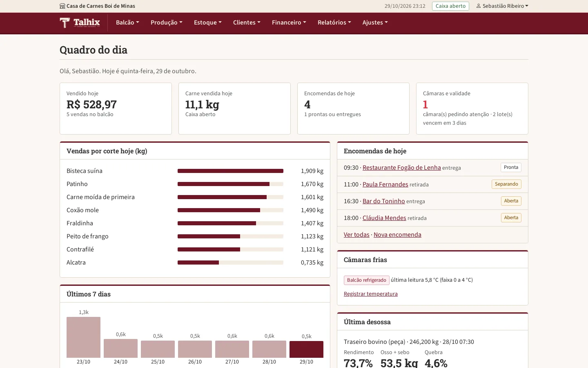
Task: Select the 23/10 bar in the chart
Action: point(83,337)
